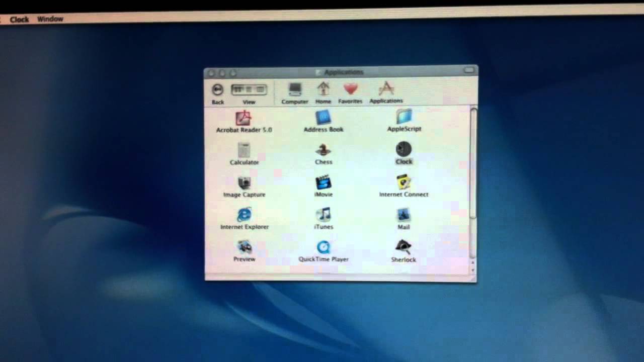Screen dimensions: 644x362
Task: Select the Calculator application icon
Action: click(x=244, y=150)
